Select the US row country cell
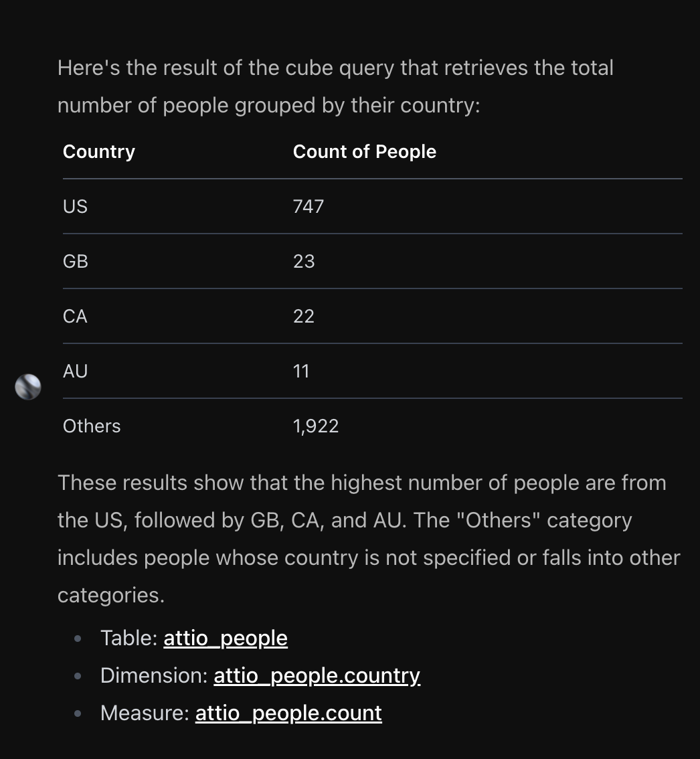This screenshot has height=759, width=700. click(x=75, y=206)
